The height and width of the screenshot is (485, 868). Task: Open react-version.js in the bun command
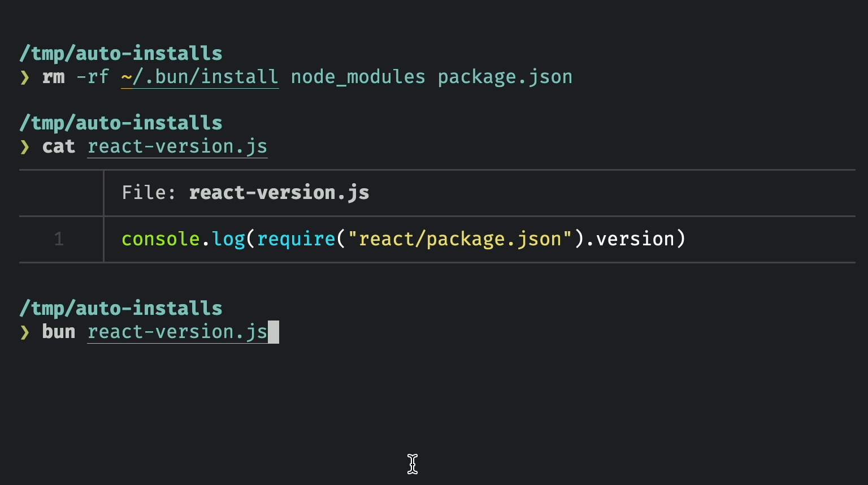tap(177, 332)
